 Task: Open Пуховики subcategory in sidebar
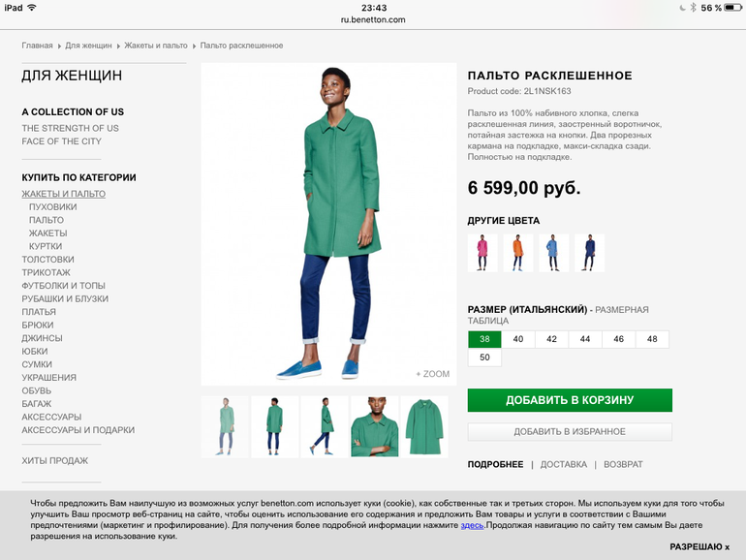pos(53,207)
